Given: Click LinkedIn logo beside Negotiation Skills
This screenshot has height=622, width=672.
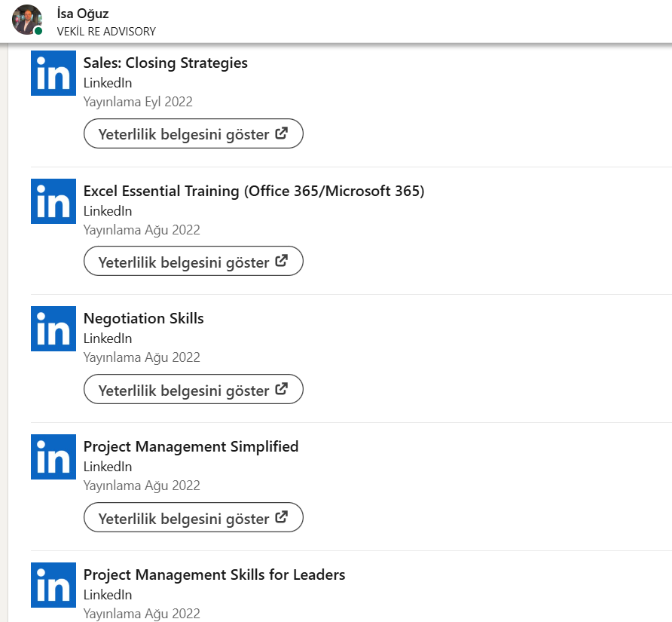Looking at the screenshot, I should [53, 329].
